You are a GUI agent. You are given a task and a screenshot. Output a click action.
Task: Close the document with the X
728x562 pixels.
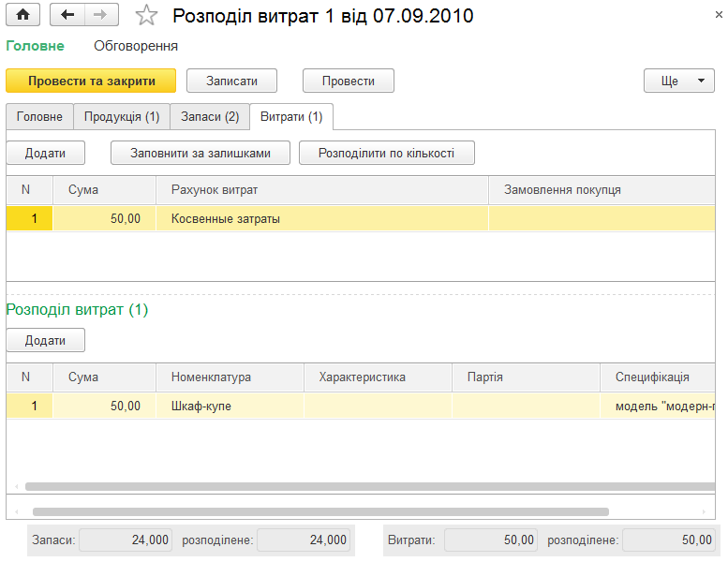click(x=719, y=15)
